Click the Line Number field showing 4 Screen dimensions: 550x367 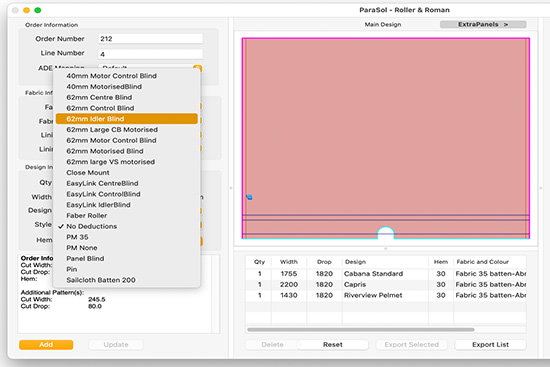(x=150, y=54)
